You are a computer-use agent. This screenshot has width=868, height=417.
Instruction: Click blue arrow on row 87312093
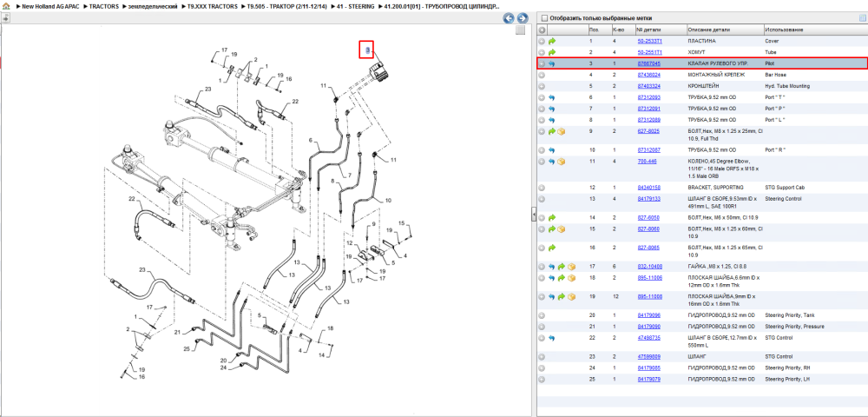552,97
